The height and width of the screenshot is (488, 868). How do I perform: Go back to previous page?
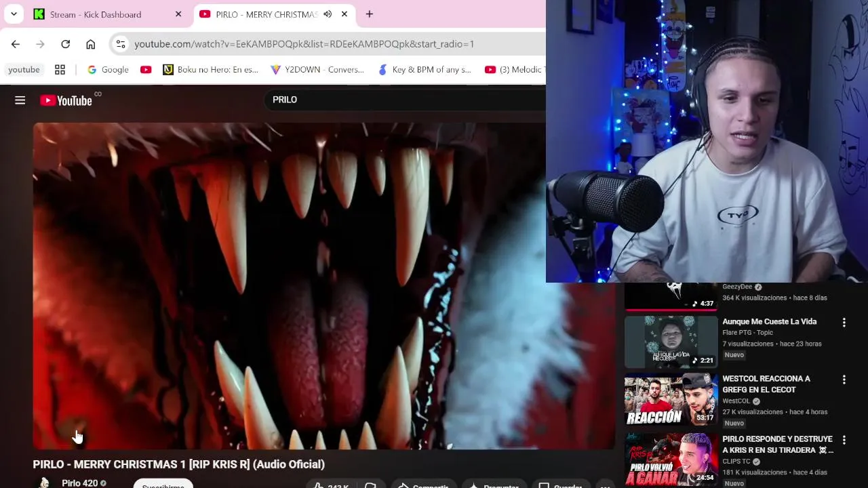16,44
